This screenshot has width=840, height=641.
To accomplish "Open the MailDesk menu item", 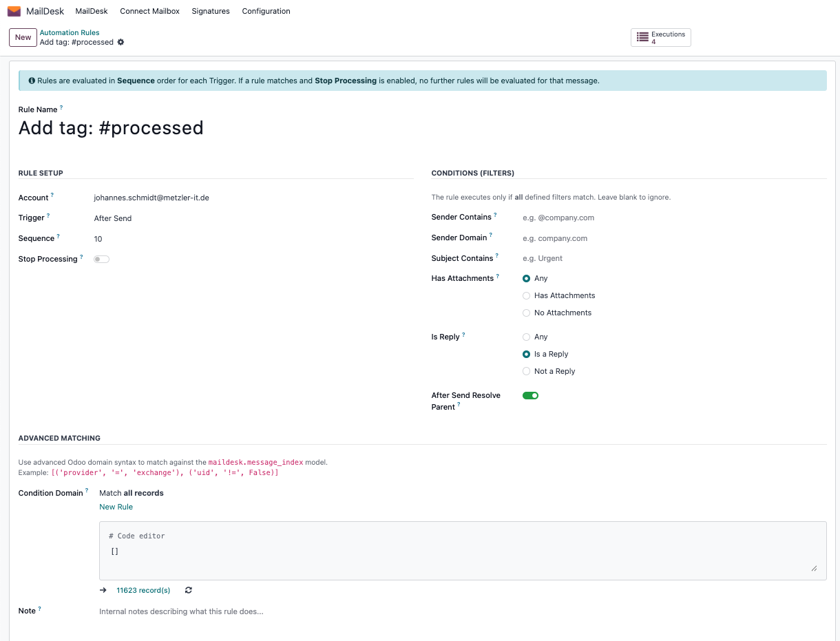I will 92,11.
